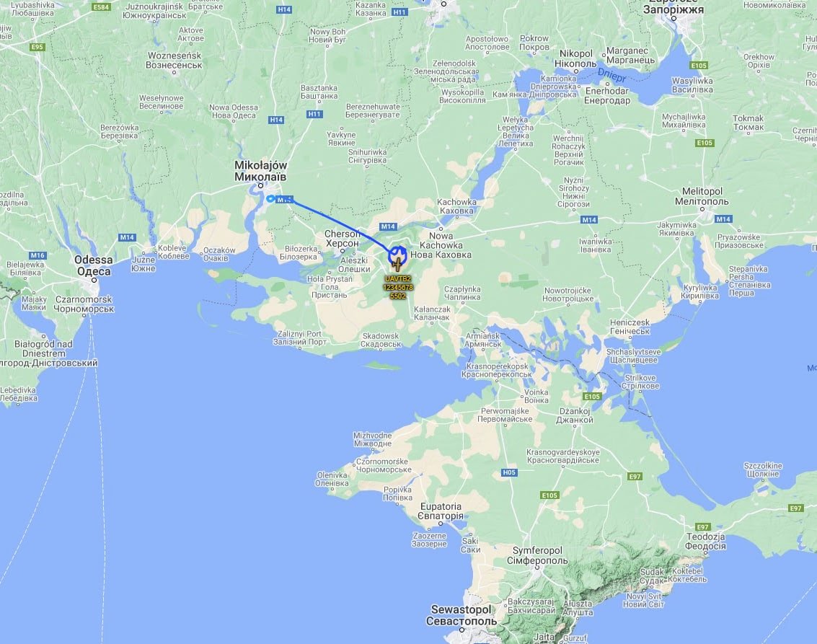This screenshot has height=644, width=817.
Task: Select the H11 road shield below Basztanka
Action: coord(314,114)
